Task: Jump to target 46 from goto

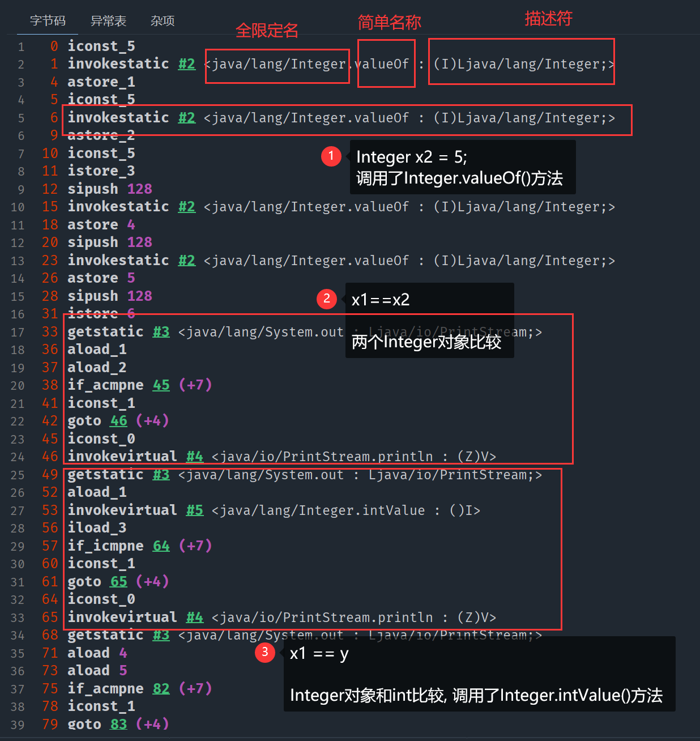Action: [x=119, y=421]
